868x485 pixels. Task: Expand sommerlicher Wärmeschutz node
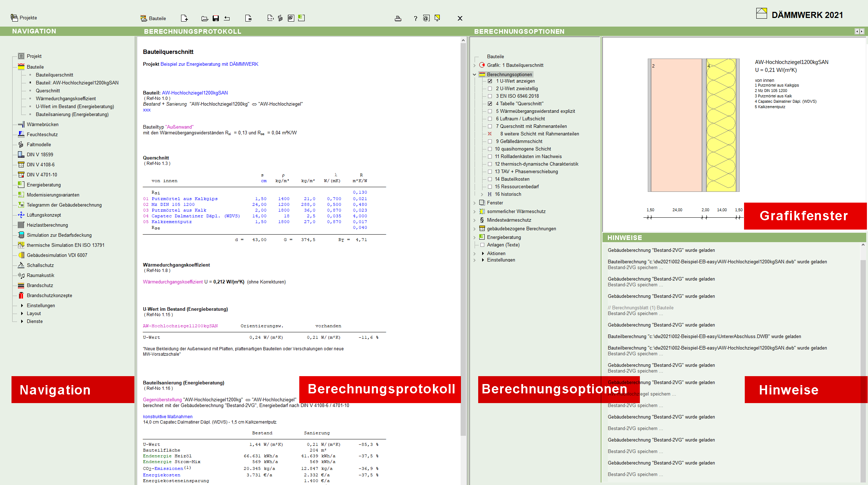(475, 212)
